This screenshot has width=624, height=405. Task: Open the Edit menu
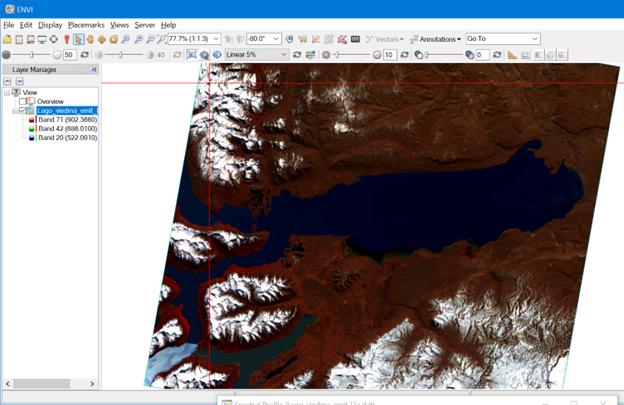point(26,25)
